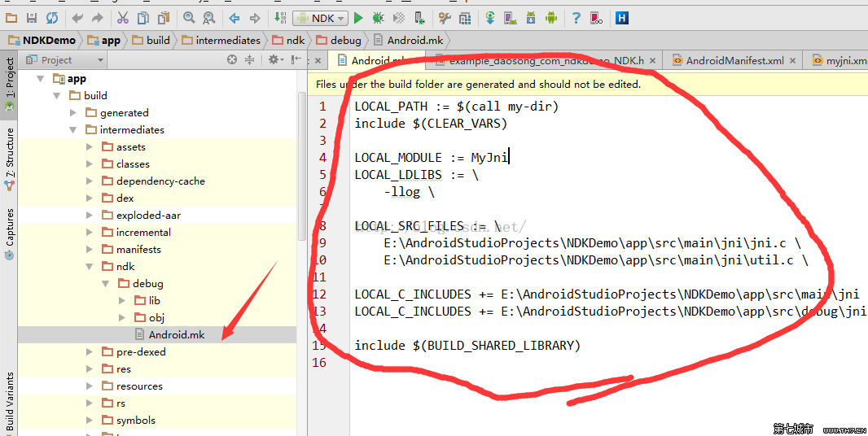Close the AndroidManifest.xml tab
Screen dimensions: 868x436
tap(793, 61)
